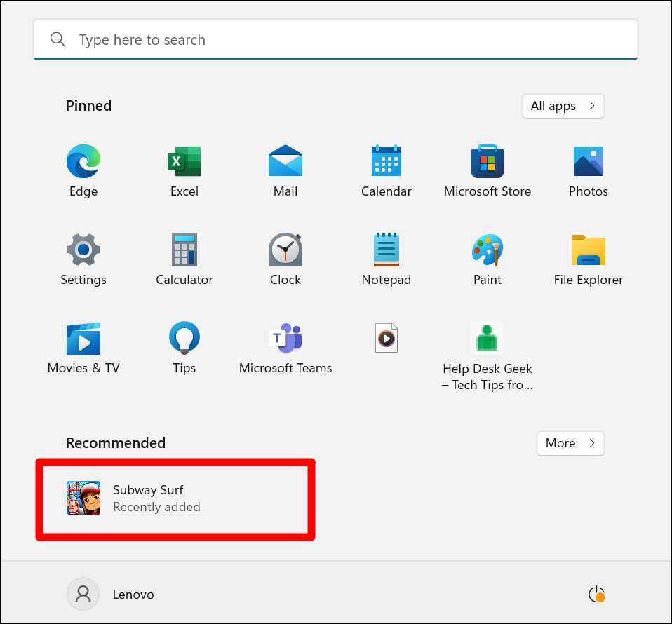Launch the Calculator app

tap(184, 250)
